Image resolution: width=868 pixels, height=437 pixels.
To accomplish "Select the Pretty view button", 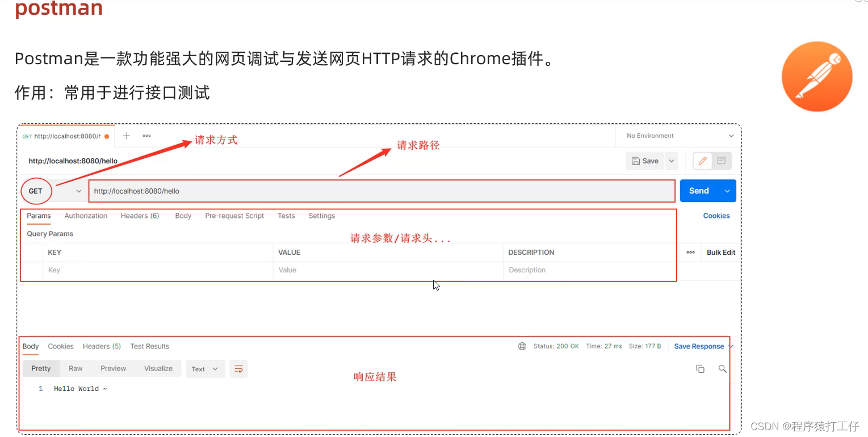I will pos(41,368).
